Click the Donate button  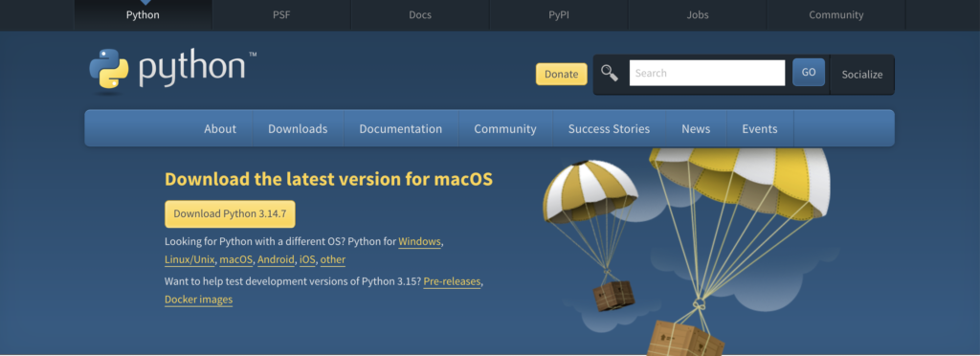coord(561,74)
